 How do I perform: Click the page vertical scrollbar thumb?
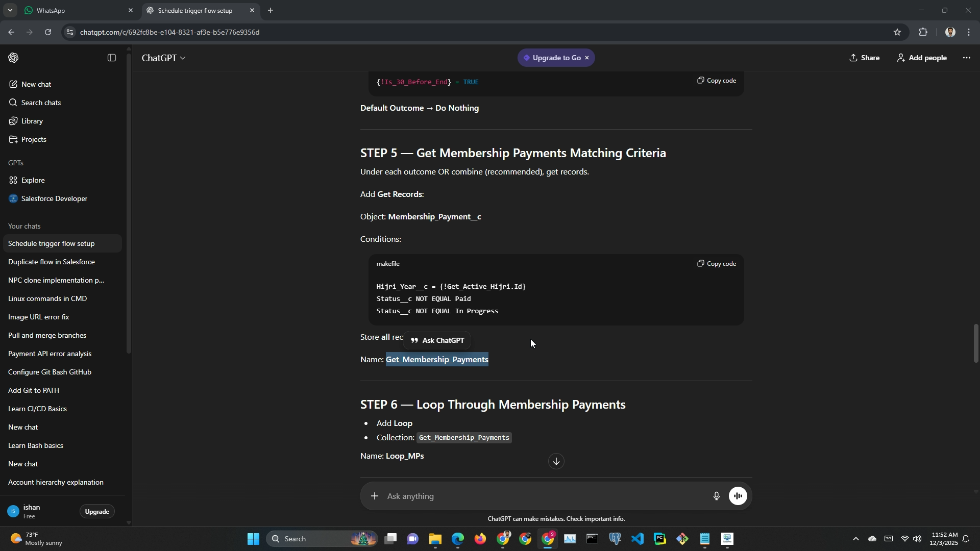[975, 343]
